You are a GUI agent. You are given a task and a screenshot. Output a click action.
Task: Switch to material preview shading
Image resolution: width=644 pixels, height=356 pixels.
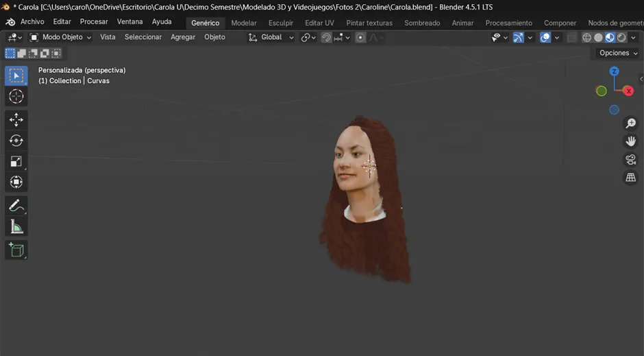pos(610,38)
